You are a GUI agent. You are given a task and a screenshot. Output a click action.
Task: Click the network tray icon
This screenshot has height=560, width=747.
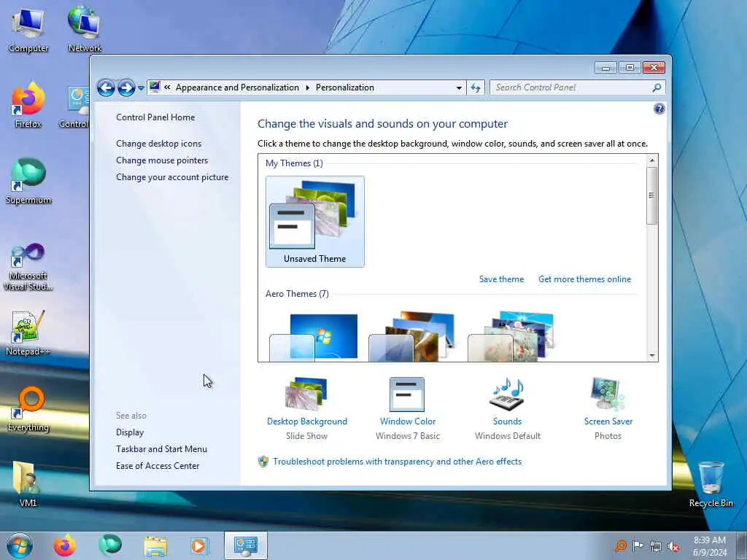656,546
